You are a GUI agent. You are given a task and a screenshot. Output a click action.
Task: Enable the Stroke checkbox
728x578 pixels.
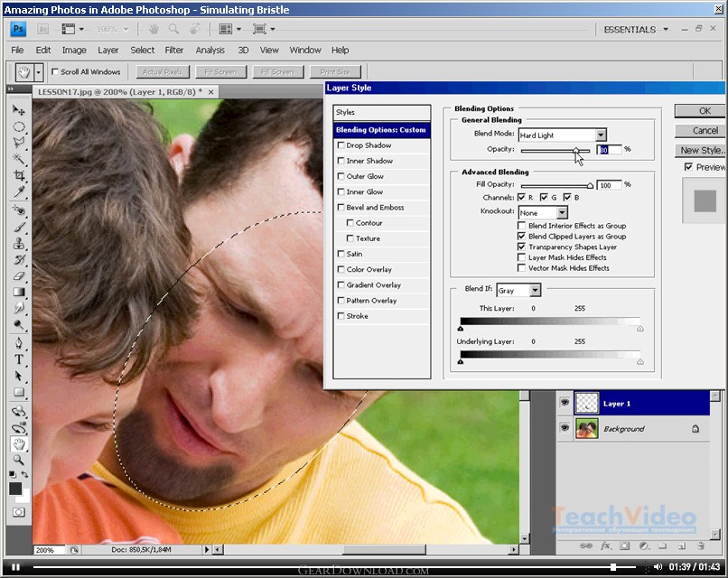pyautogui.click(x=341, y=316)
